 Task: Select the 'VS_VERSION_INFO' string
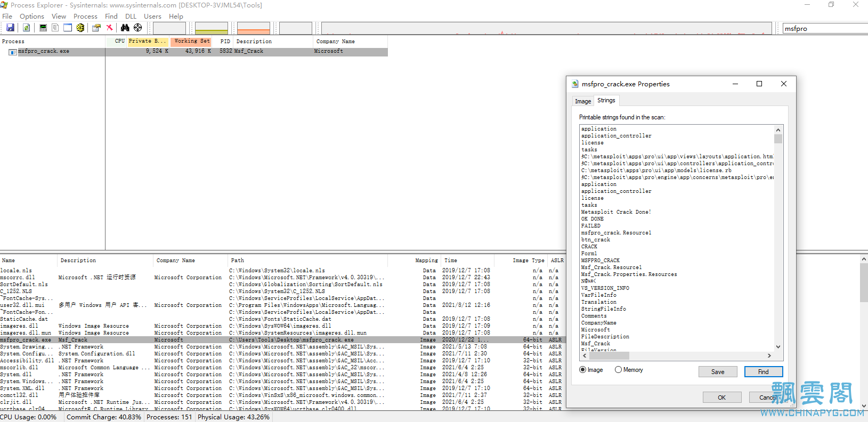[x=605, y=288]
